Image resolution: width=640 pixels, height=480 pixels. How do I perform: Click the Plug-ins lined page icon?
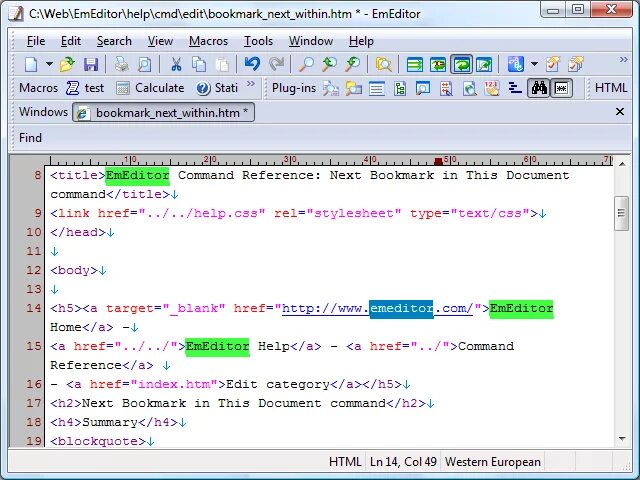click(x=377, y=88)
